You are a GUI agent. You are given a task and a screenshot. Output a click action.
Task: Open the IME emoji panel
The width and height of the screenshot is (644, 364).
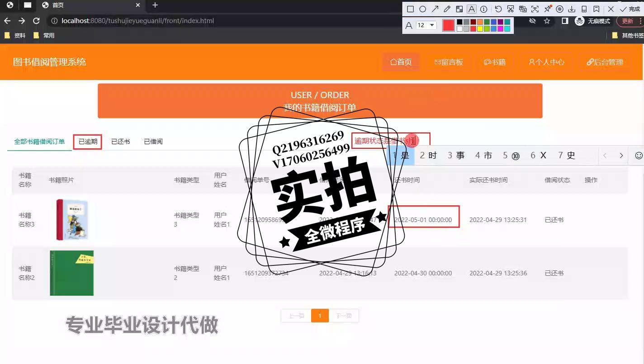639,156
